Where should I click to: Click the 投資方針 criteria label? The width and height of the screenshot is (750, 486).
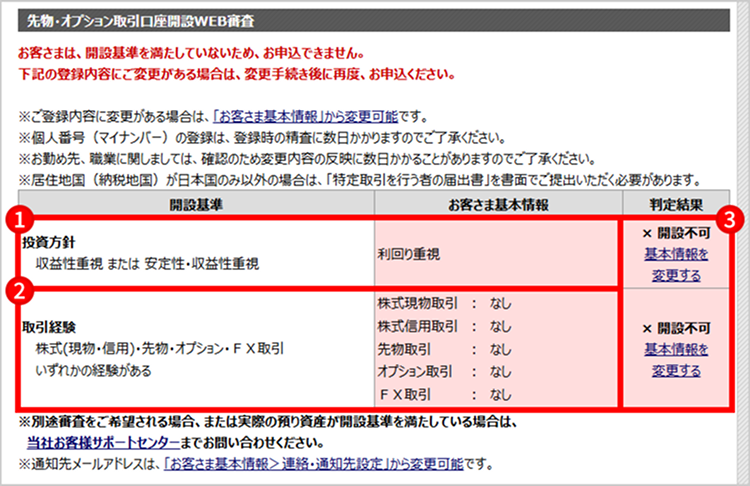coord(48,243)
